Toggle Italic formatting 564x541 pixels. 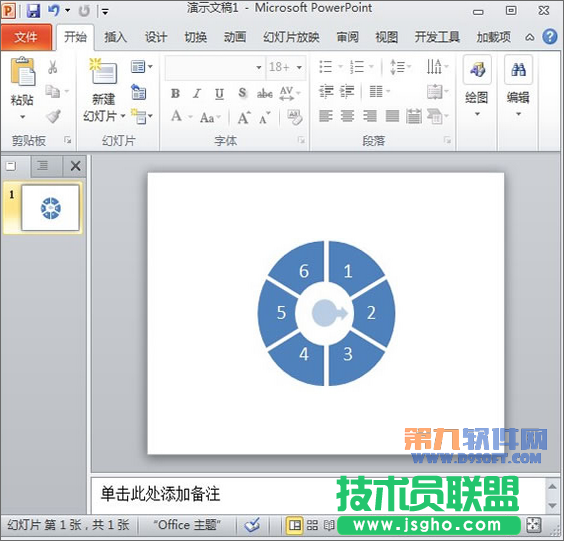197,94
